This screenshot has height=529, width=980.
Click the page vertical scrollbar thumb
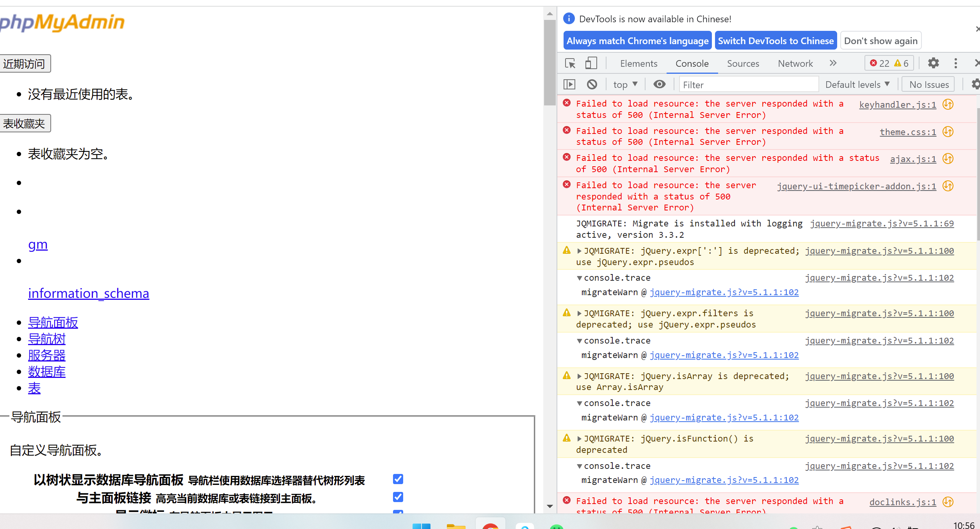pyautogui.click(x=550, y=62)
